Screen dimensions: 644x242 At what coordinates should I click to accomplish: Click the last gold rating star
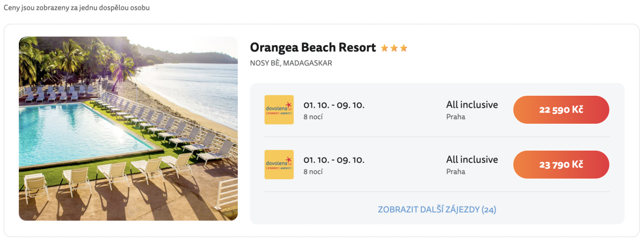point(404,48)
